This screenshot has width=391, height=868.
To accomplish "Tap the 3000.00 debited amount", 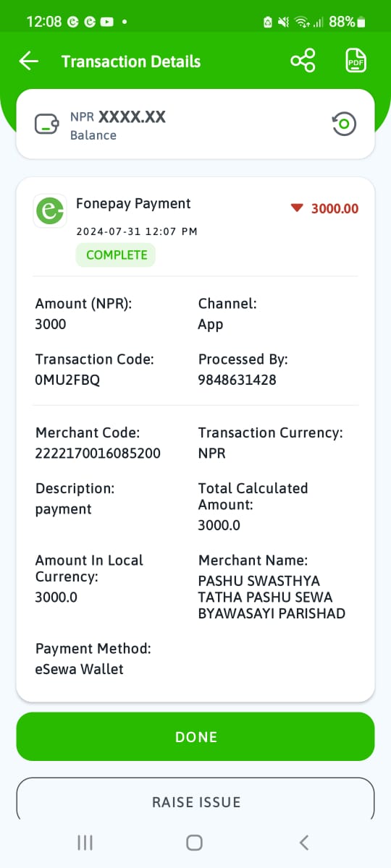I will pyautogui.click(x=335, y=209).
